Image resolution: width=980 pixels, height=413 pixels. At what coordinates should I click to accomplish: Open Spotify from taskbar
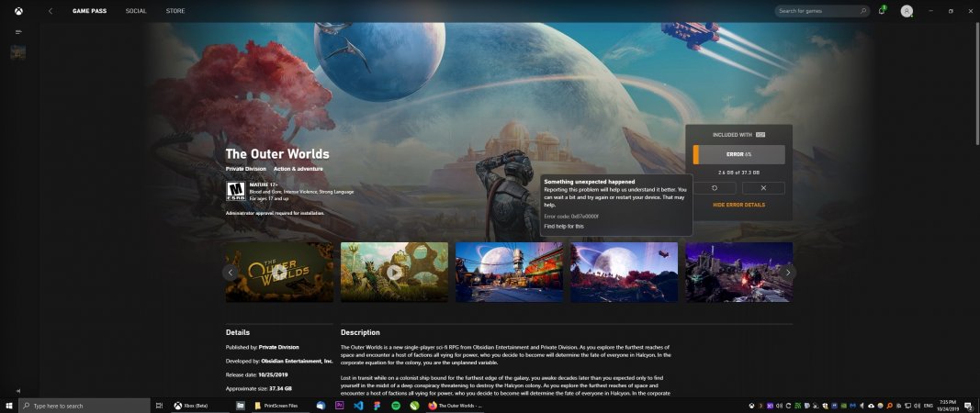pyautogui.click(x=396, y=406)
